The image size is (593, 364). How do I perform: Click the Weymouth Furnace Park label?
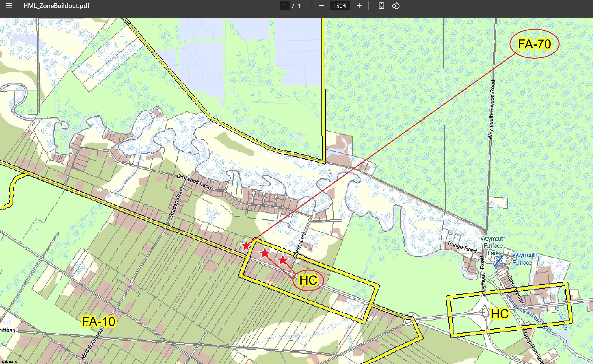click(493, 246)
